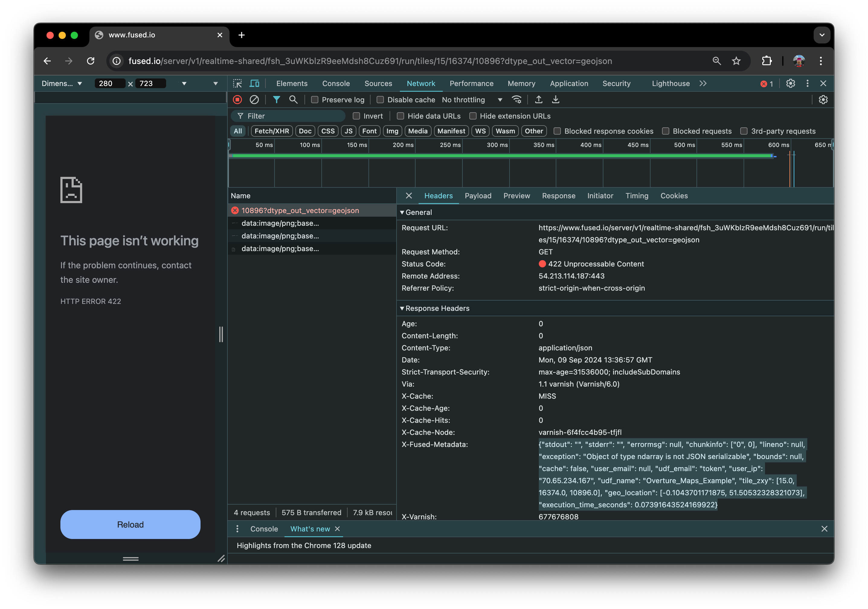Expand the No throttling dropdown
868x609 pixels.
[x=500, y=100]
